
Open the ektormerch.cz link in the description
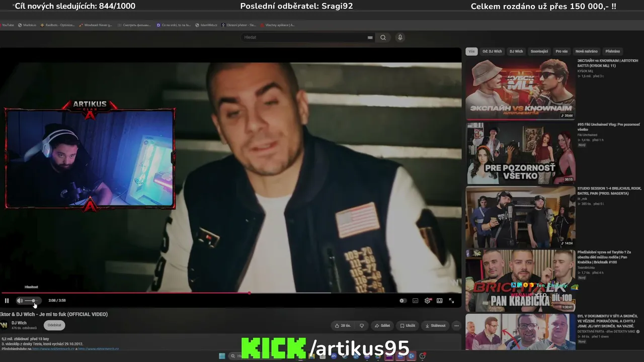click(99, 348)
